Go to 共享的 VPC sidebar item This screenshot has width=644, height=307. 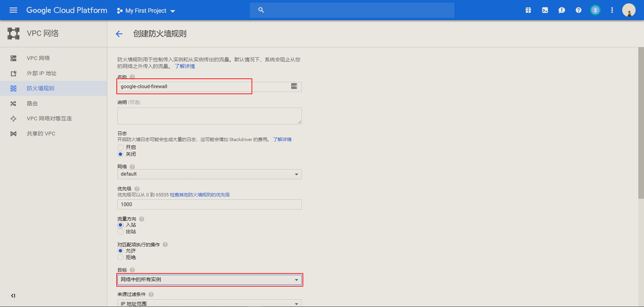coord(54,134)
